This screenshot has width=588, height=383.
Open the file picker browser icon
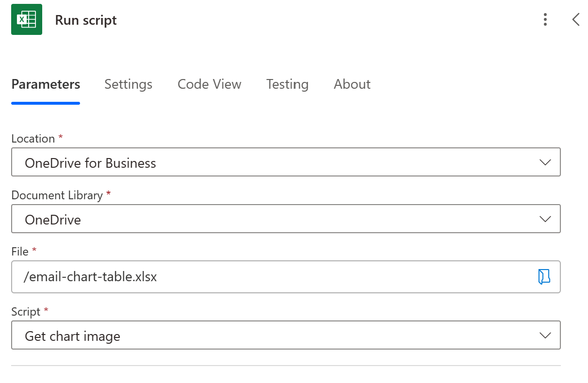click(x=544, y=277)
